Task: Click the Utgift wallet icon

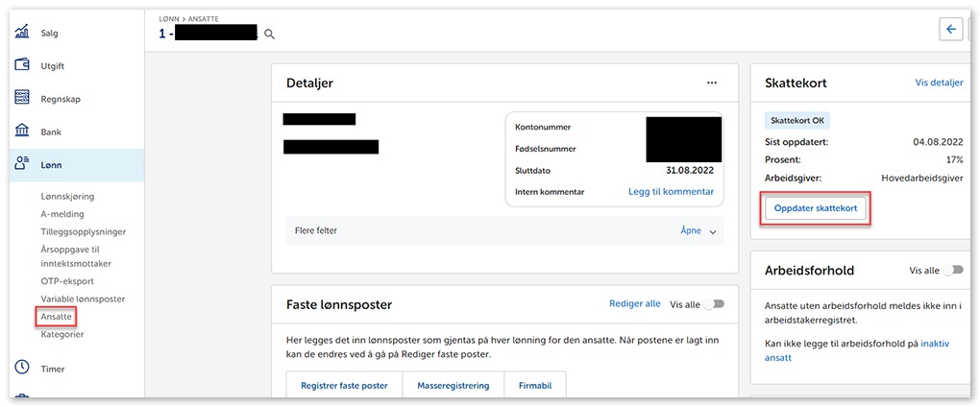Action: pyautogui.click(x=22, y=65)
